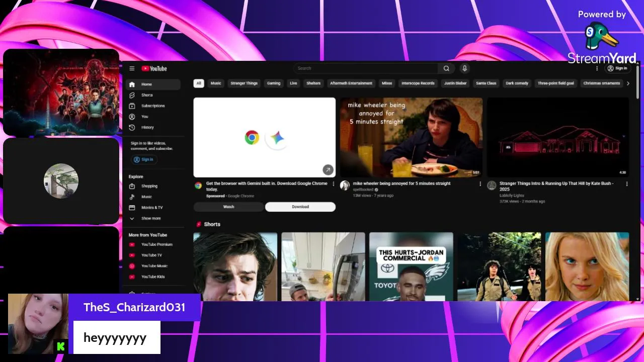Click the round avatar participant tile

61,181
